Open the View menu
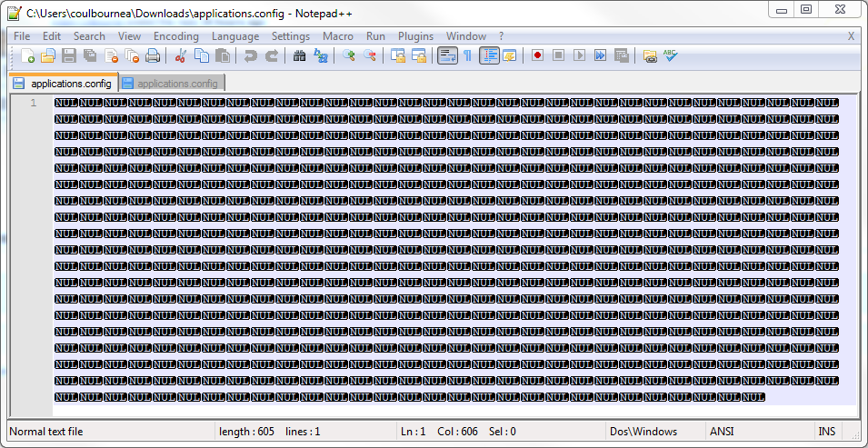 [x=130, y=36]
